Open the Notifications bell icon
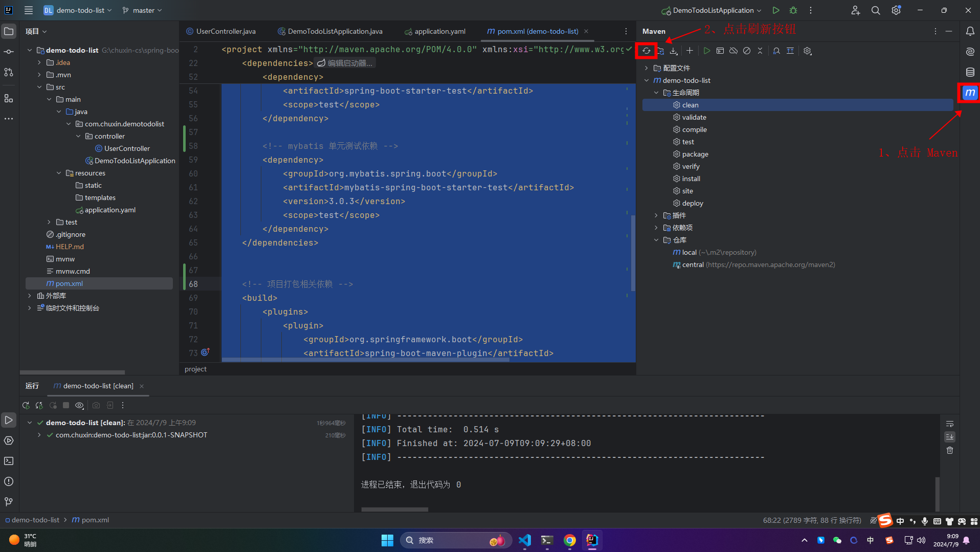980x552 pixels. click(970, 31)
